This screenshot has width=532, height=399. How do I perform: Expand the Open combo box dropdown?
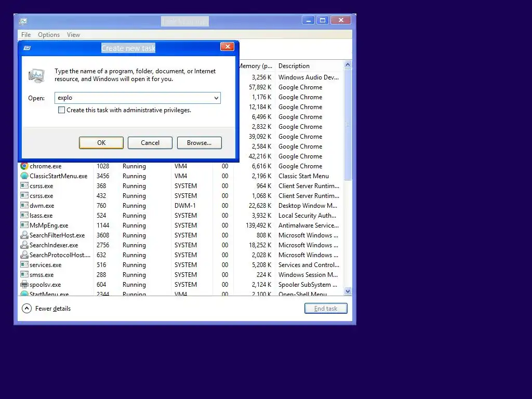(216, 98)
